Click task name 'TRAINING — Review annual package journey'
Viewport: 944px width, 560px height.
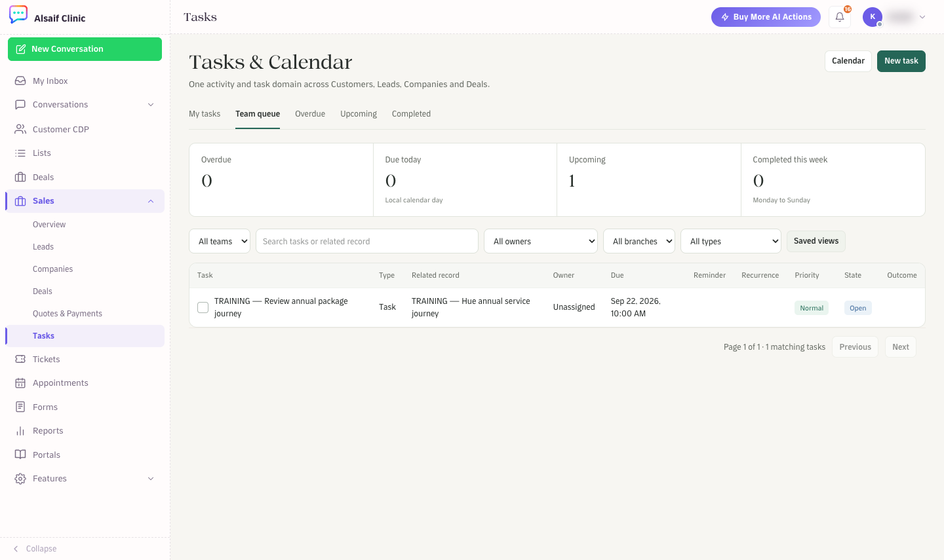click(281, 307)
